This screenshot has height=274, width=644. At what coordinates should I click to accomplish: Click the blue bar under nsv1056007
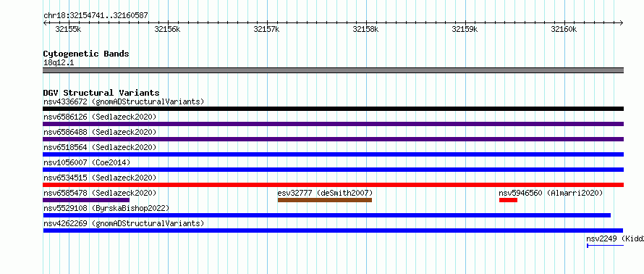(x=333, y=170)
